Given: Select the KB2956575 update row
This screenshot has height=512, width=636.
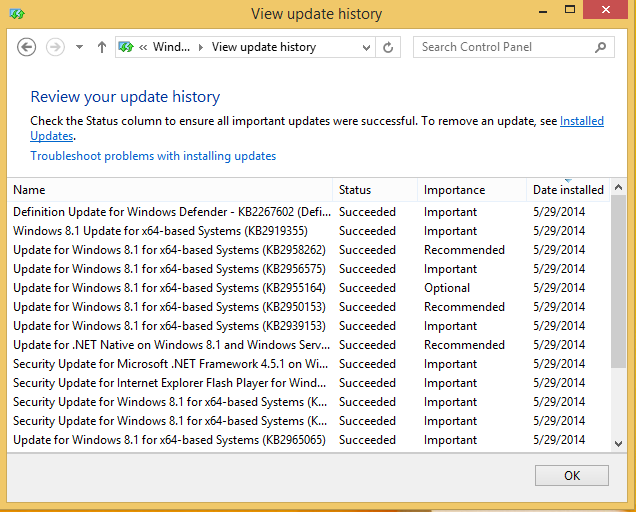Looking at the screenshot, I should (x=308, y=269).
